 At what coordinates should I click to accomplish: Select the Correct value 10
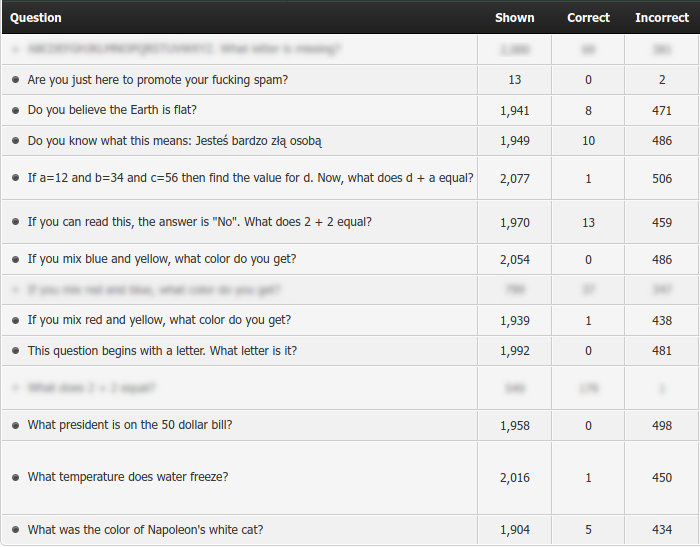(x=588, y=141)
